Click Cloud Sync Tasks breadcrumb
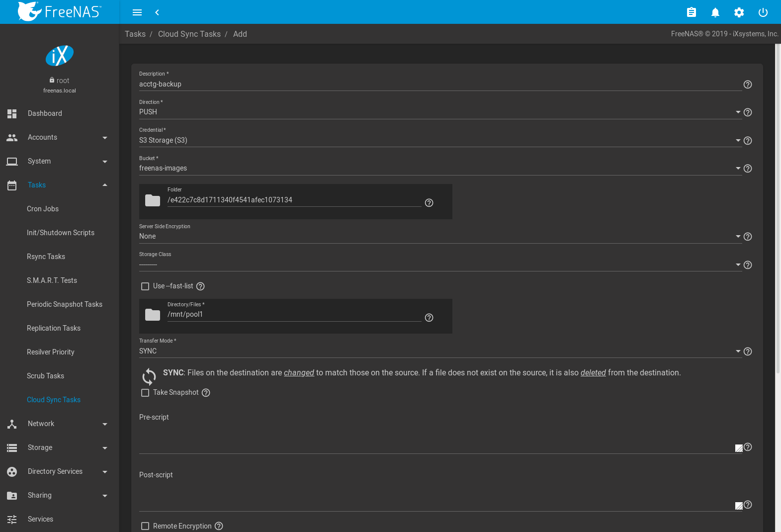The width and height of the screenshot is (781, 532). coord(189,34)
